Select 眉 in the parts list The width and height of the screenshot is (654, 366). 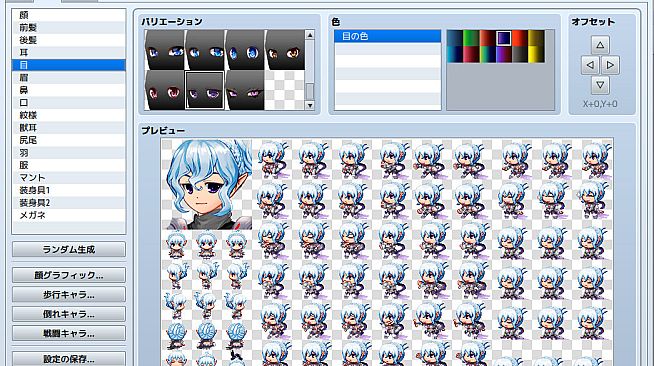pyautogui.click(x=69, y=78)
